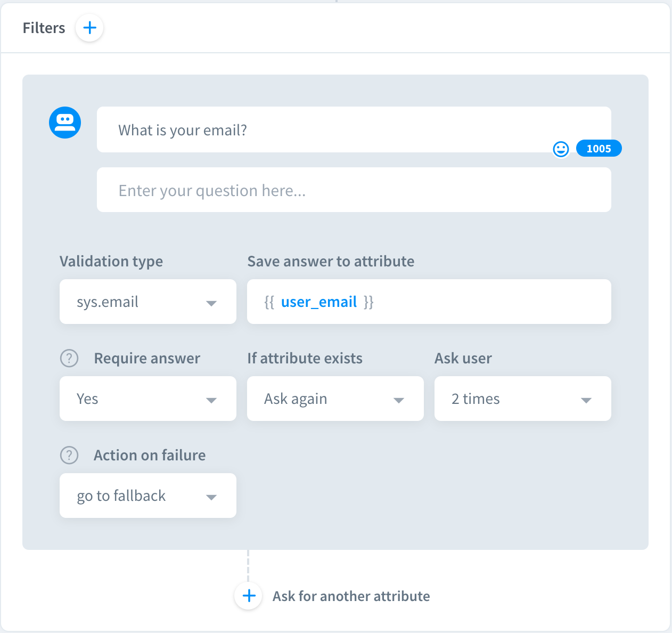The height and width of the screenshot is (633, 672).
Task: Click the bot avatar icon
Action: tap(65, 123)
